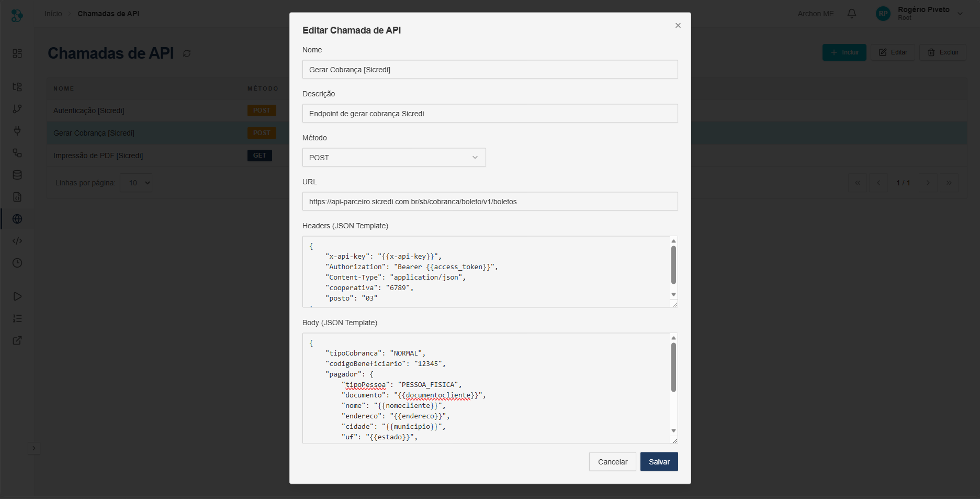
Task: Close the Editar Chamada de API dialog
Action: (678, 26)
